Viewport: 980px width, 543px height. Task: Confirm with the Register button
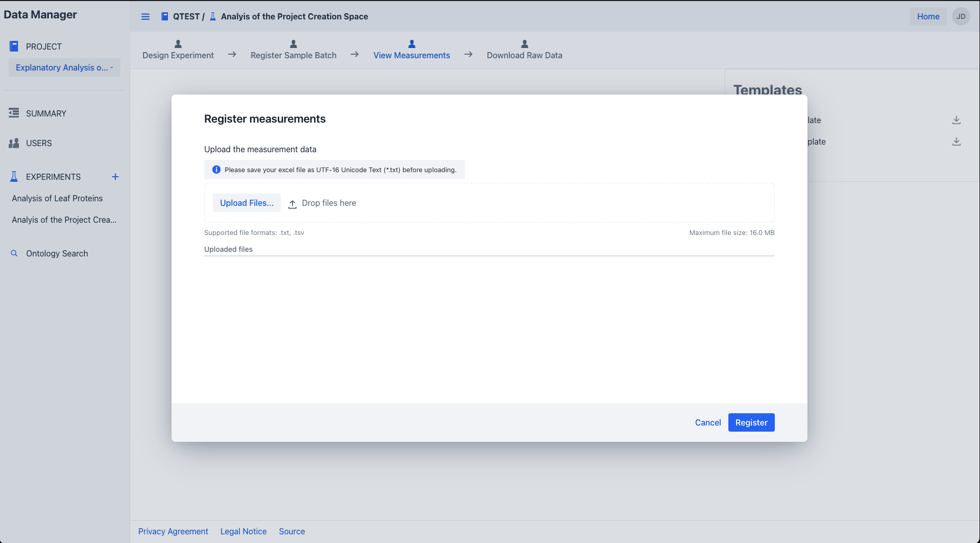pos(751,422)
